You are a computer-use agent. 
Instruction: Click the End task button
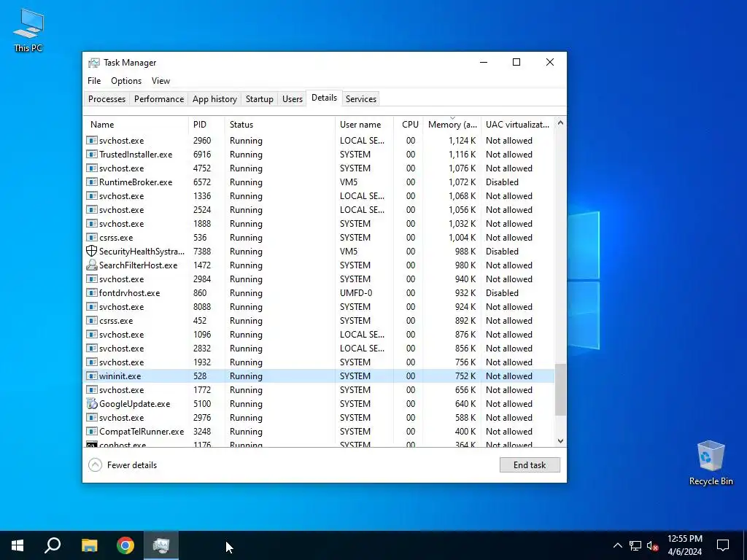(530, 464)
